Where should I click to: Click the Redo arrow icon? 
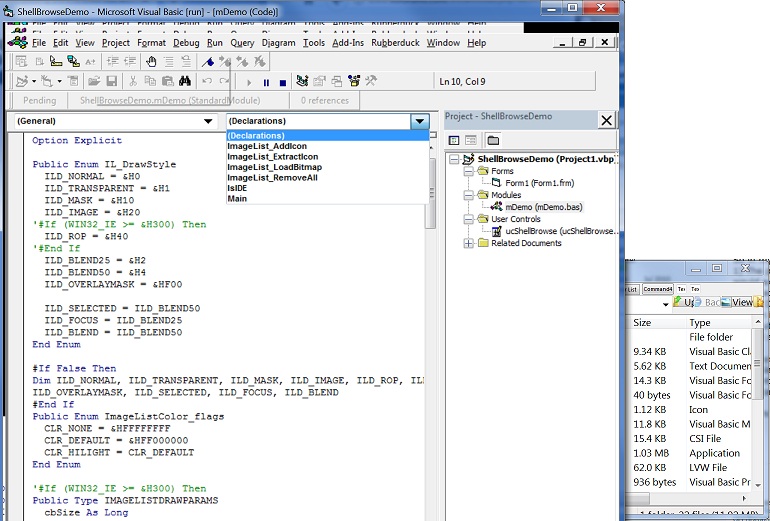224,82
